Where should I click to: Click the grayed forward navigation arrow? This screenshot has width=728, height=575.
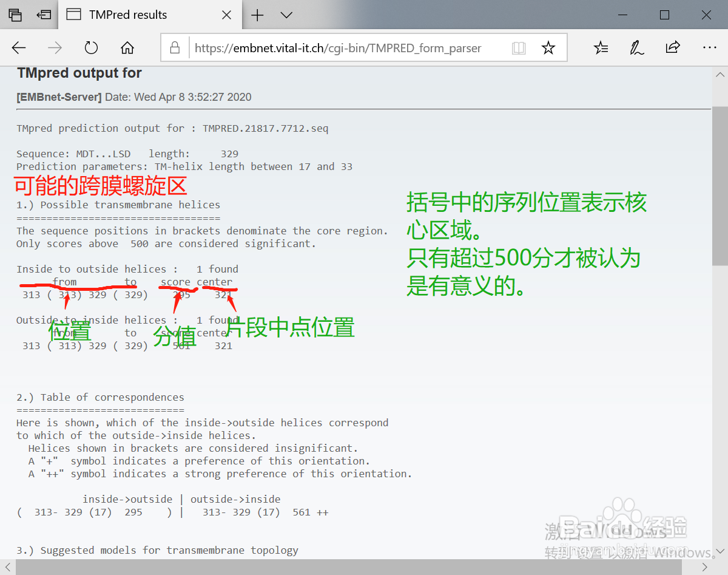coord(55,47)
